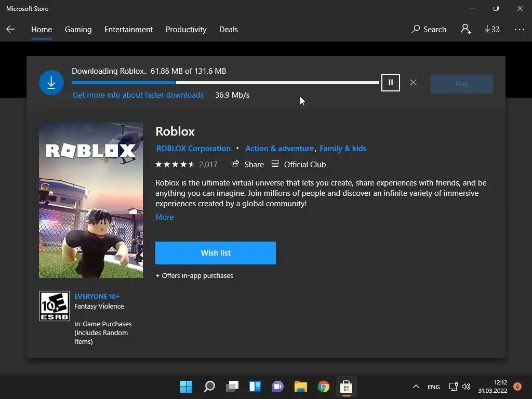Open the Windows Start menu
This screenshot has height=399, width=532.
(x=186, y=387)
